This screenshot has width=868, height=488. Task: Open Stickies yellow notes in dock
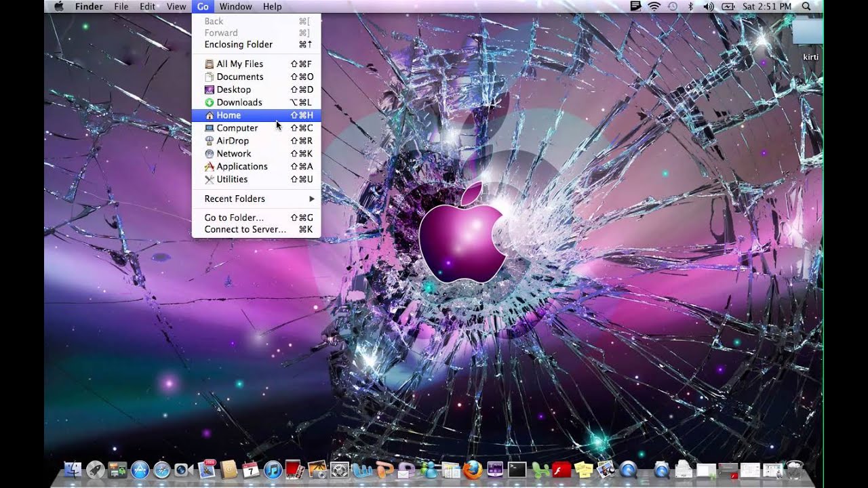pos(584,470)
